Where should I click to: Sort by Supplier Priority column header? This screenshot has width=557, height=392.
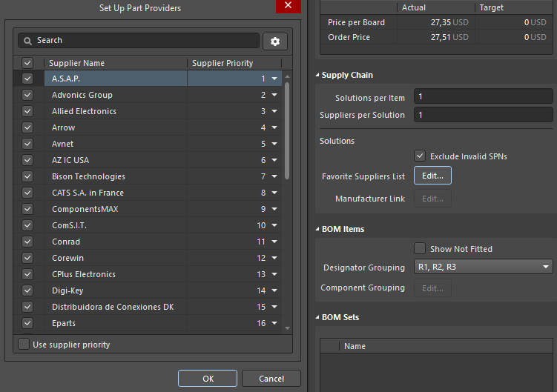pyautogui.click(x=234, y=63)
